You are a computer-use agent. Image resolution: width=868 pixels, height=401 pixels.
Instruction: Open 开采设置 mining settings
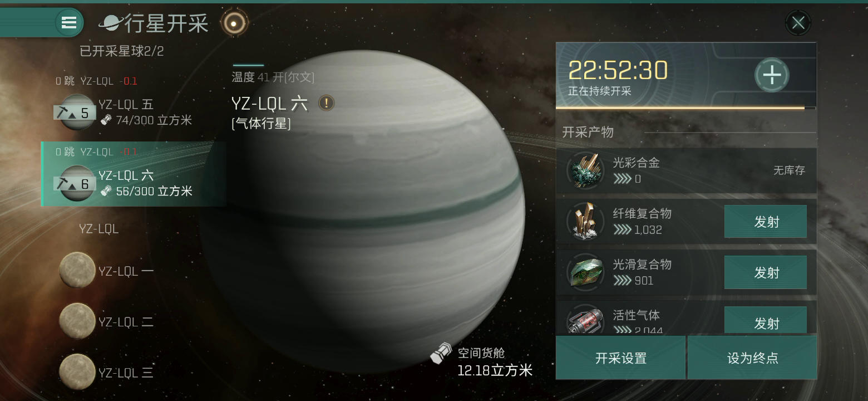point(620,358)
